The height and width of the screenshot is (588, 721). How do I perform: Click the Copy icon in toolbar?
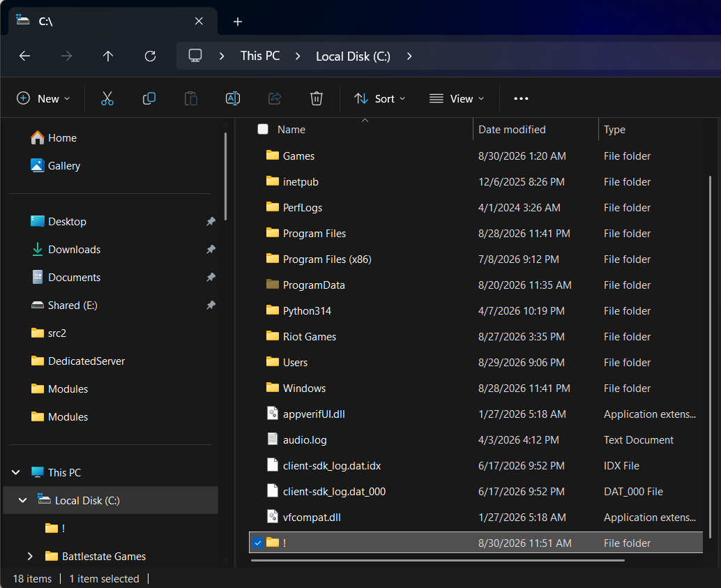[x=149, y=98]
